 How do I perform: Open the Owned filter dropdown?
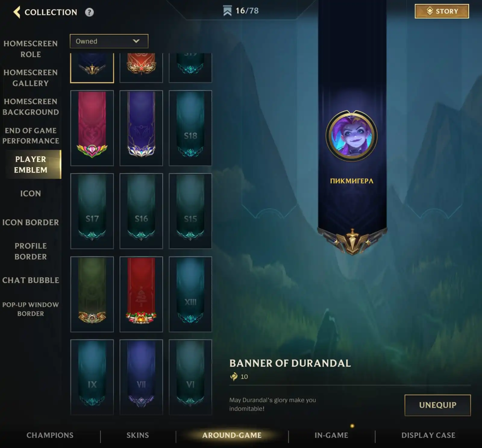(109, 41)
